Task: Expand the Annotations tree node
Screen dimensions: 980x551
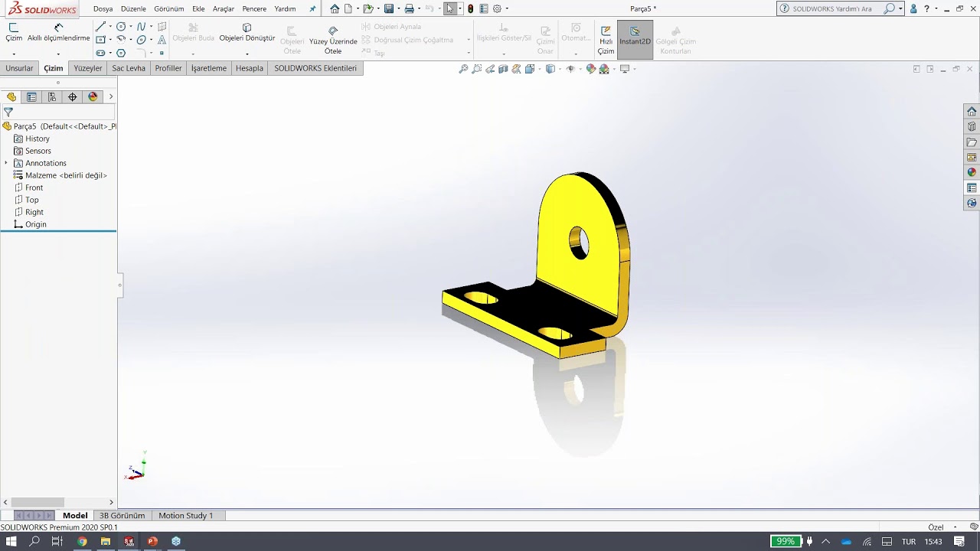Action: click(x=6, y=163)
